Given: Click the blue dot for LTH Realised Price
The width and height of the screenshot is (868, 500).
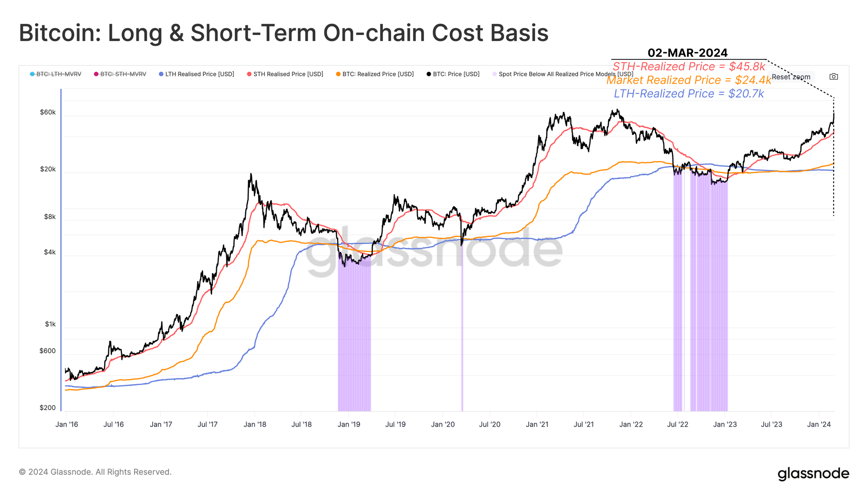Looking at the screenshot, I should click(x=161, y=74).
